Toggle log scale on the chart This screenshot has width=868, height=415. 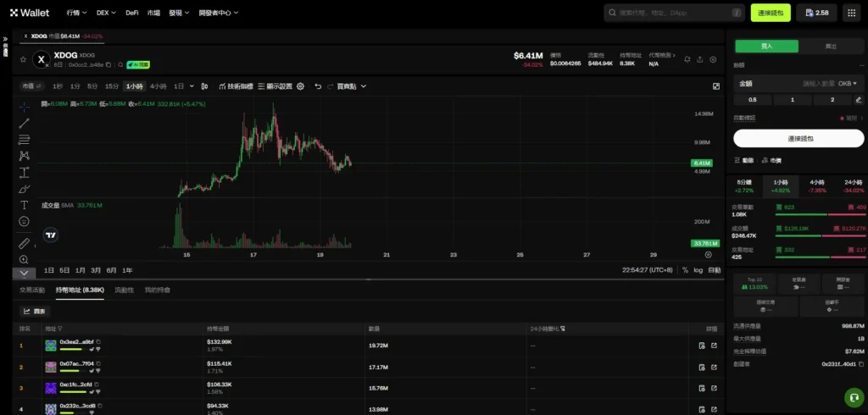click(698, 270)
